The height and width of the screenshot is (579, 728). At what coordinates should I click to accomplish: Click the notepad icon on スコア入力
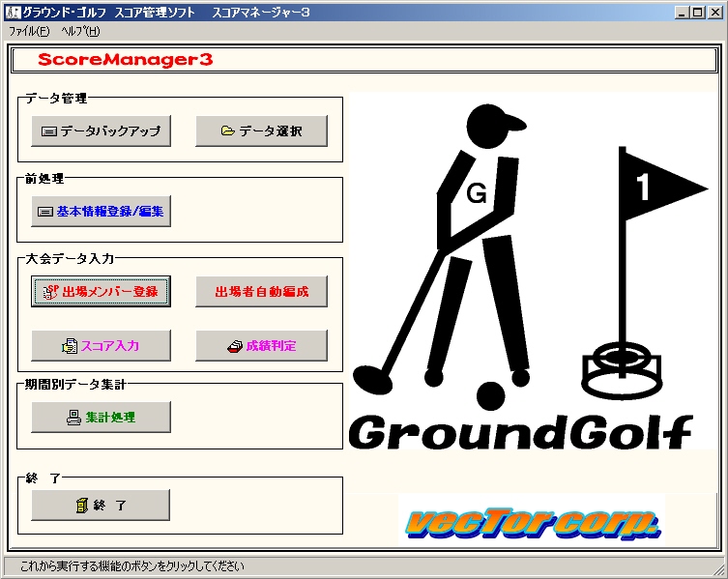(x=70, y=346)
